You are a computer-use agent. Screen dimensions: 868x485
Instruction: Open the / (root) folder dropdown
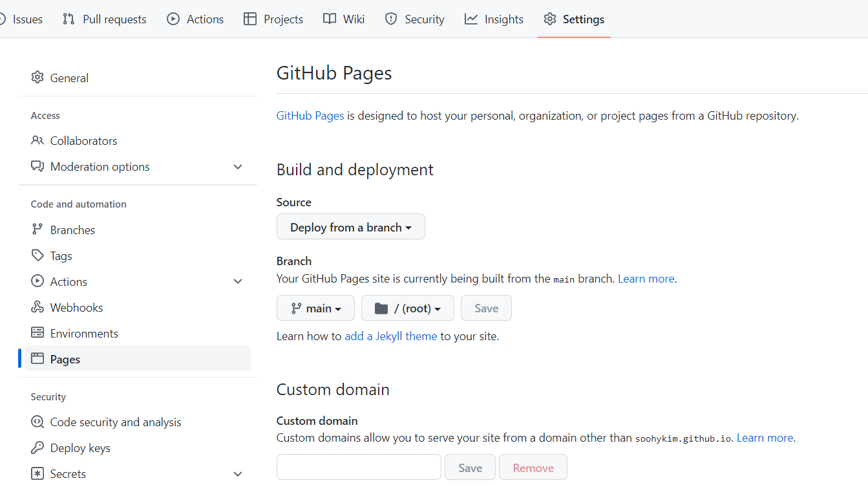pos(408,308)
